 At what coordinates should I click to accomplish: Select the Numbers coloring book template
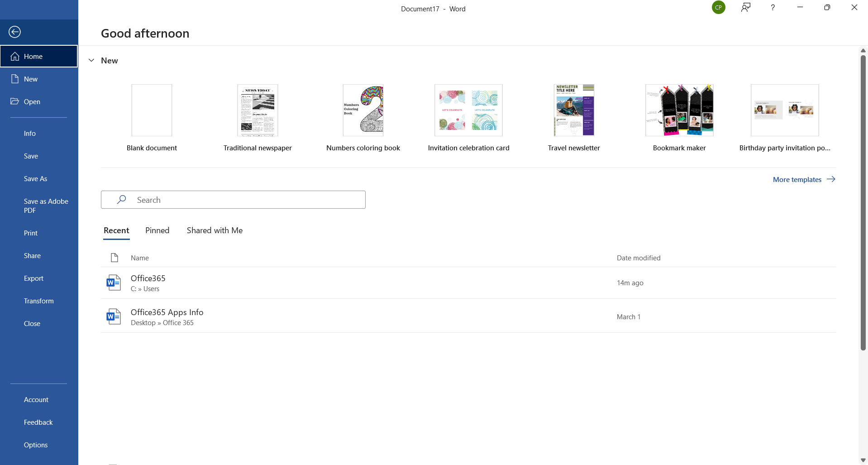click(363, 118)
